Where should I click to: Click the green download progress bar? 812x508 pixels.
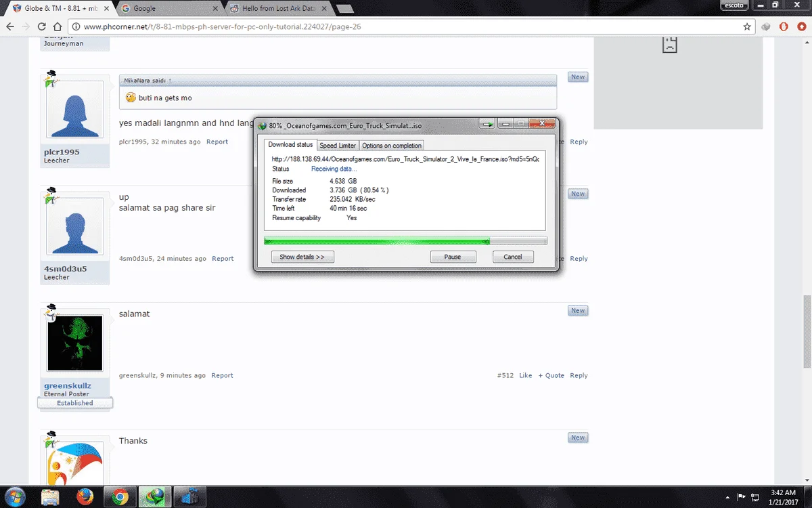405,240
